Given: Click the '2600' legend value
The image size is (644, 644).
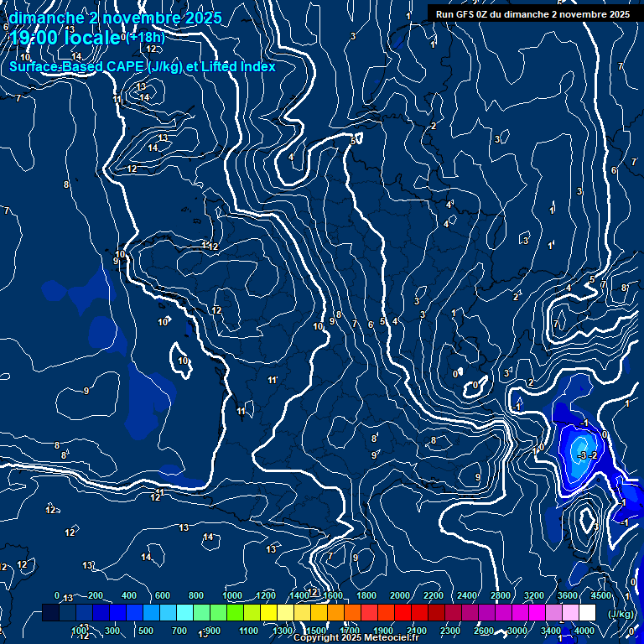Looking at the screenshot, I should pyautogui.click(x=483, y=631).
